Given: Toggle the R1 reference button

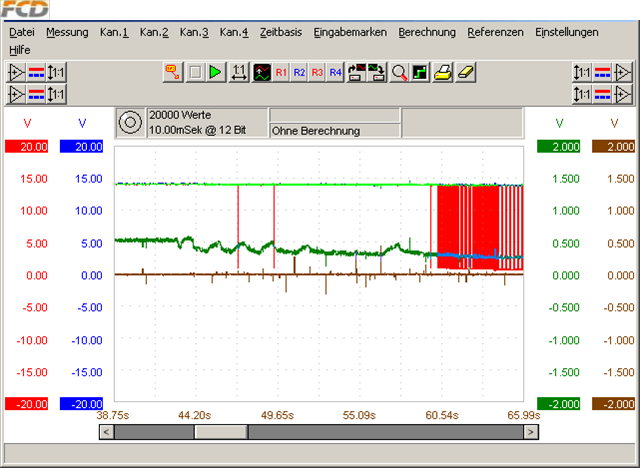Looking at the screenshot, I should (281, 72).
